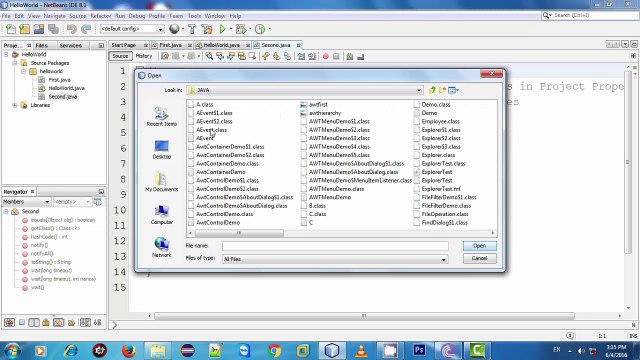
Task: Select toString() : String in Navigator
Action: [x=51, y=262]
